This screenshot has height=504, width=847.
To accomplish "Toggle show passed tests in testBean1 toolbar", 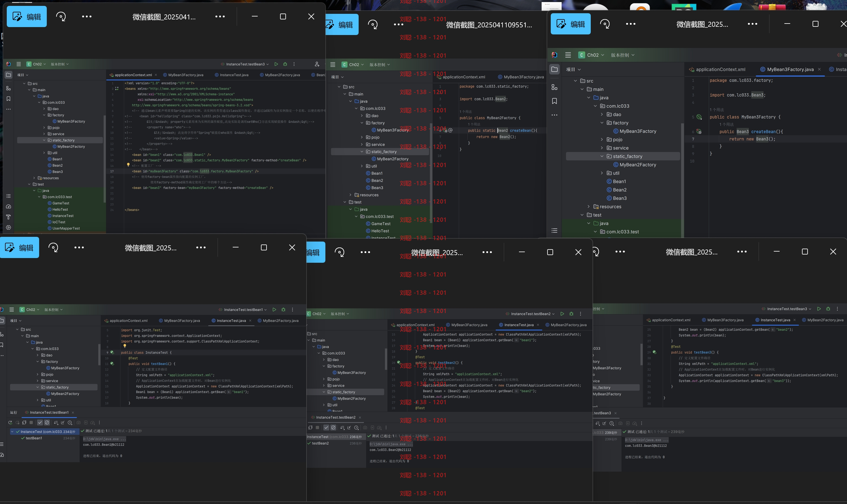I will (x=40, y=423).
